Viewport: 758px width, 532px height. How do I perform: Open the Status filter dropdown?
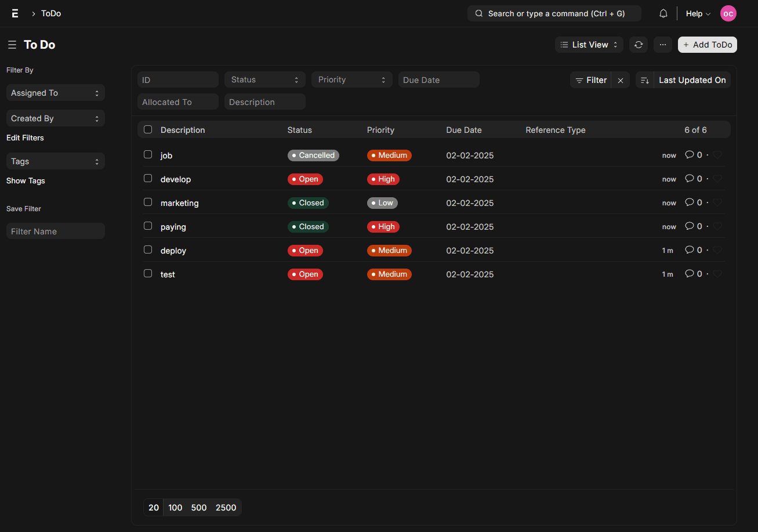pyautogui.click(x=265, y=79)
